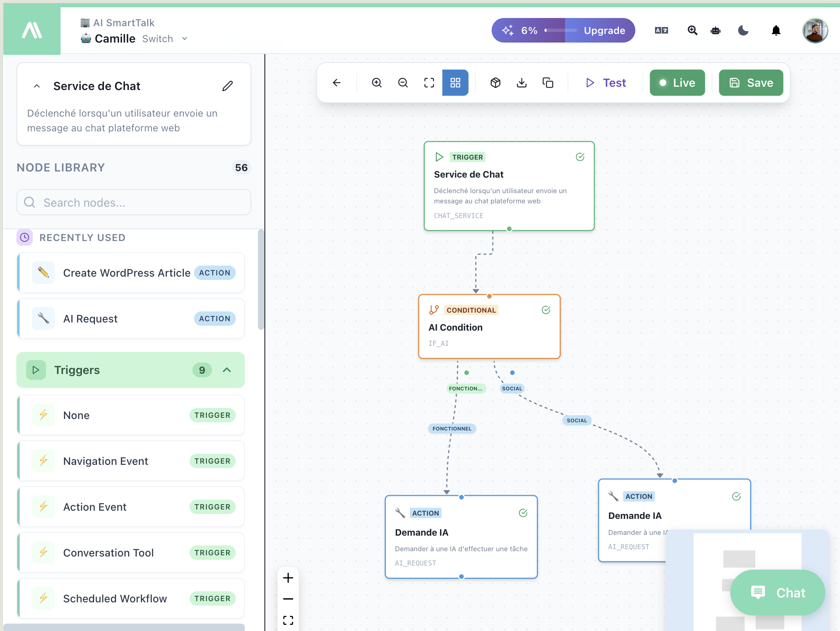The height and width of the screenshot is (631, 840).
Task: Zoom out on the workflow canvas
Action: (x=403, y=83)
